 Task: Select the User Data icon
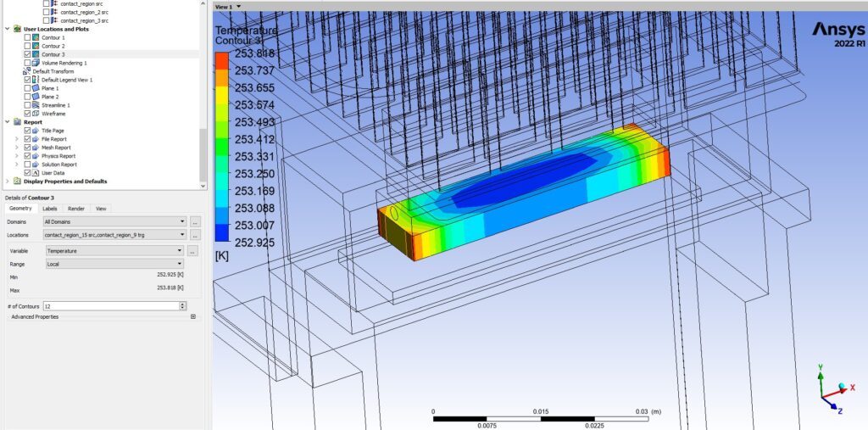(36, 173)
